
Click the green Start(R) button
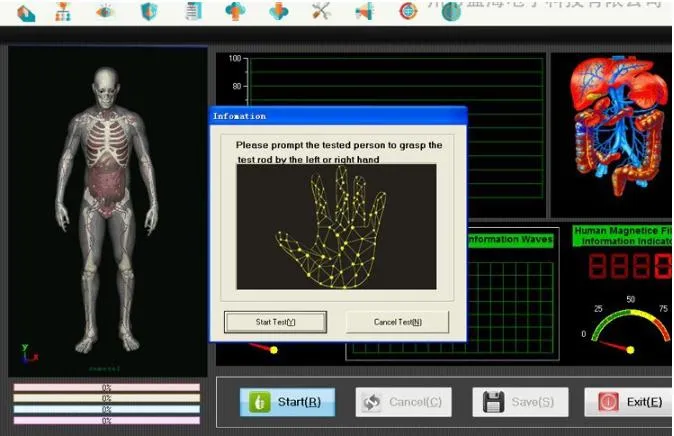tap(287, 402)
